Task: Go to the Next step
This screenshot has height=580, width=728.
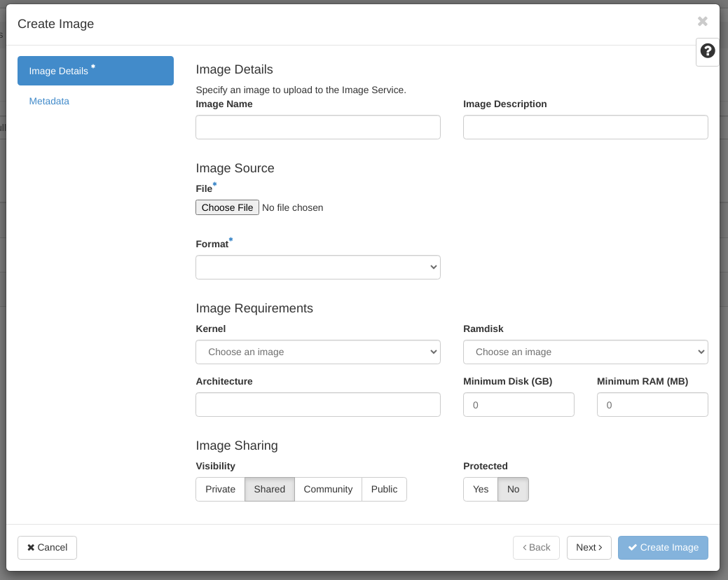Action: [589, 547]
